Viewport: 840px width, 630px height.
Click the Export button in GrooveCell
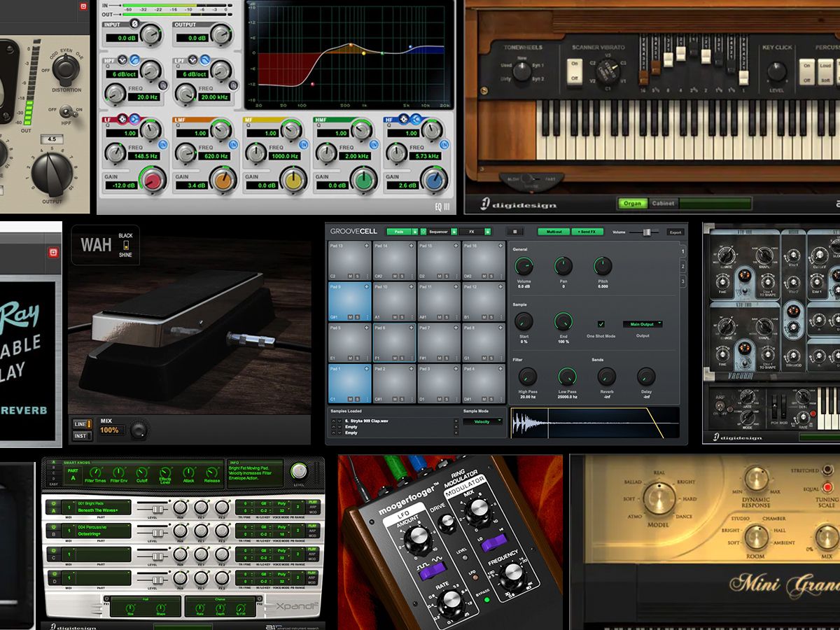[x=675, y=232]
